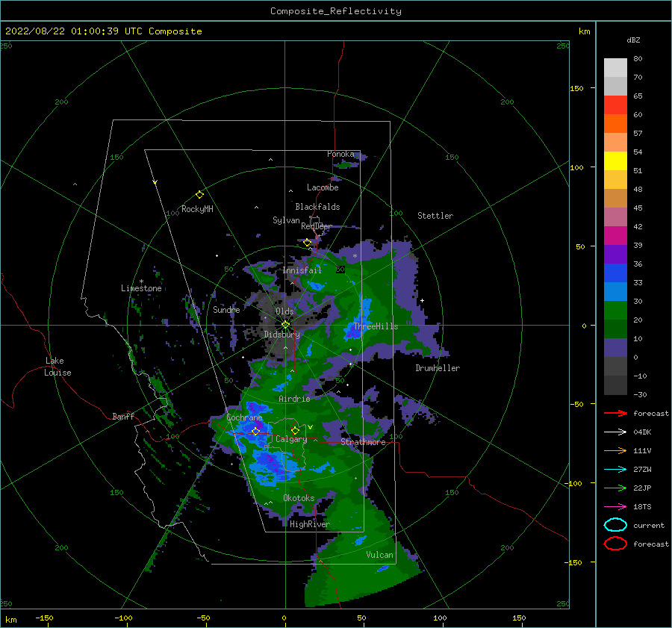Viewport: 672px width, 628px height.
Task: Select the magenta 18TS arrow legend icon
Action: (x=615, y=507)
